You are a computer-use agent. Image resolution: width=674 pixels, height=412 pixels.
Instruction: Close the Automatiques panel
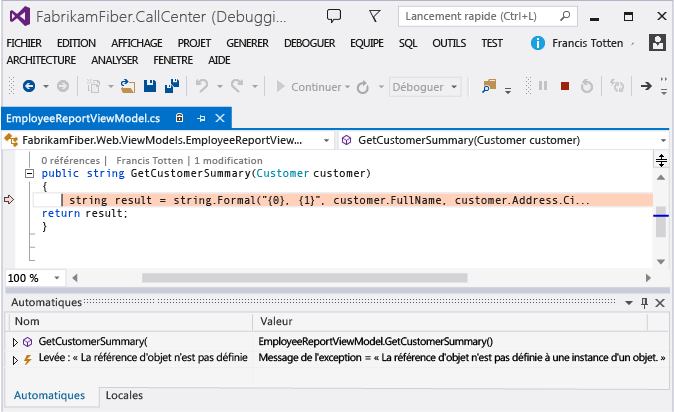click(x=660, y=303)
